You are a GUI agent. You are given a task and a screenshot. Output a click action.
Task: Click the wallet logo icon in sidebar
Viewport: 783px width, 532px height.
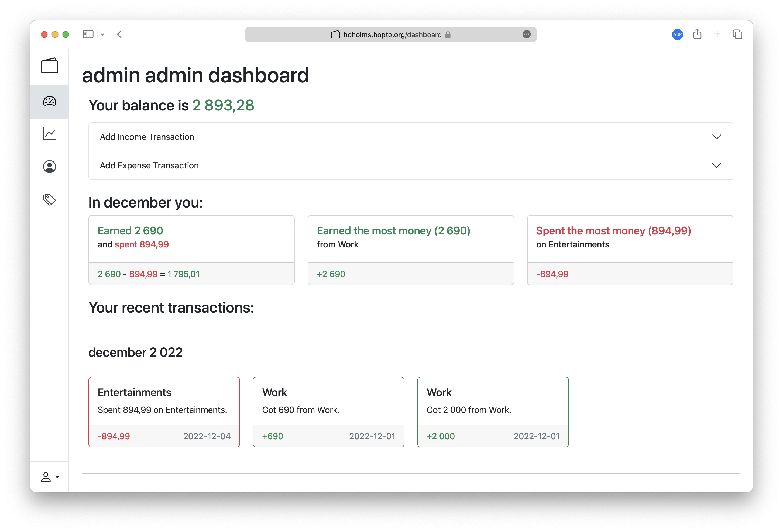(x=50, y=66)
